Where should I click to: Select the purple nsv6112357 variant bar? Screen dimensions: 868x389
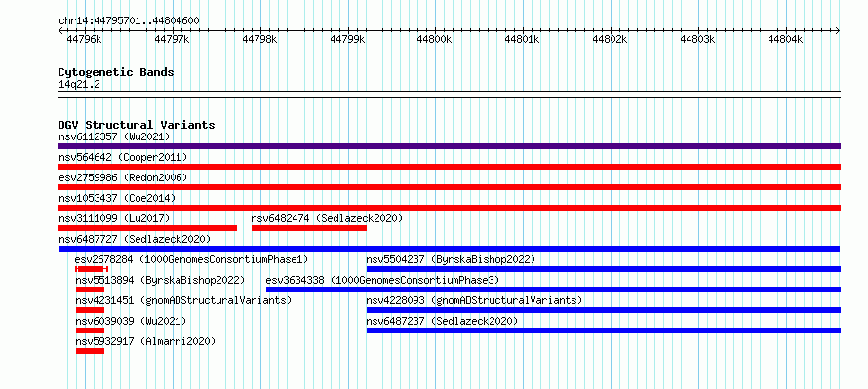coord(449,146)
